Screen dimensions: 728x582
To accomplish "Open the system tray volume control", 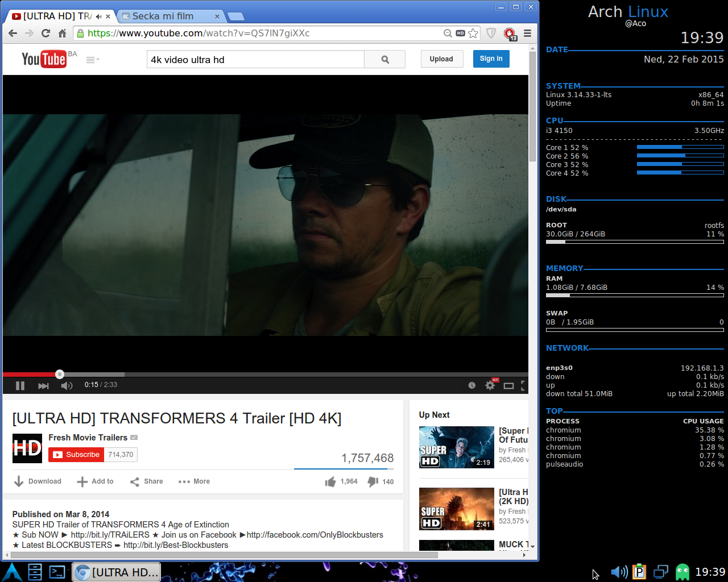I will (619, 572).
